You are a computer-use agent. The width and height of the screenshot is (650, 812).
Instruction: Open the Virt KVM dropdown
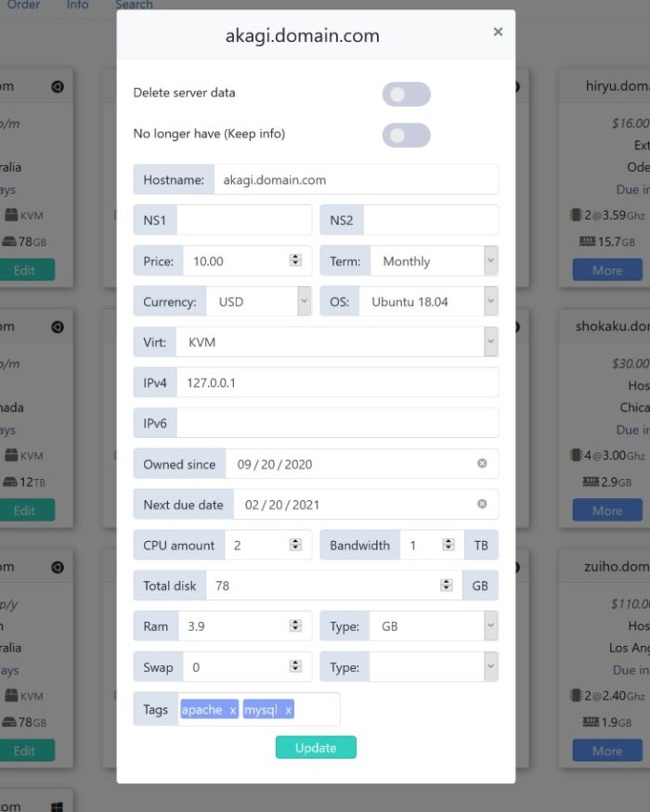click(x=334, y=342)
